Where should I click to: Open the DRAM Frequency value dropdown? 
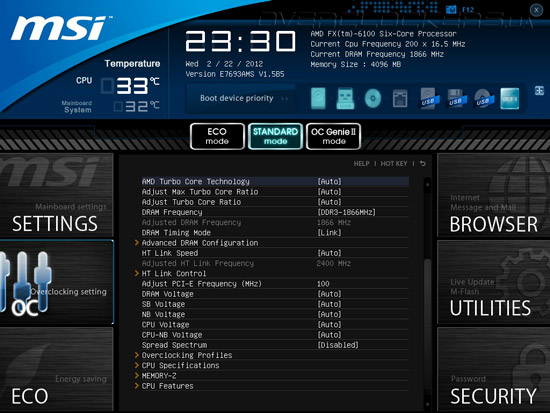(x=346, y=212)
